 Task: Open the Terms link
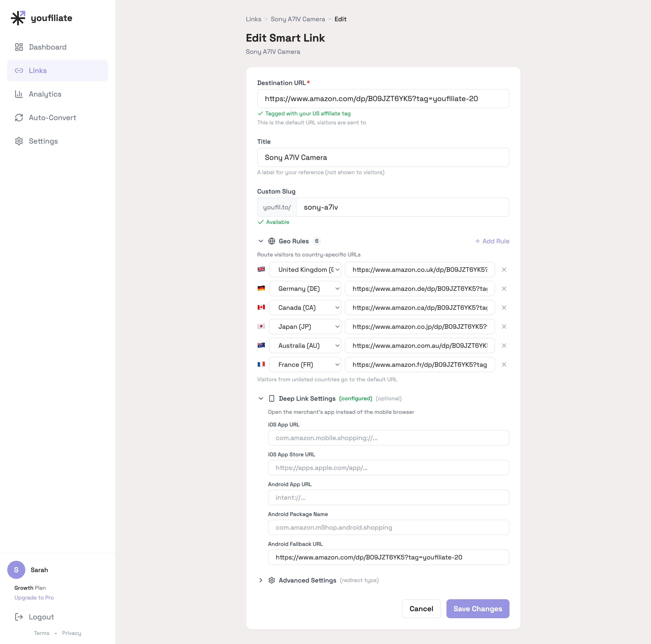[x=42, y=633]
